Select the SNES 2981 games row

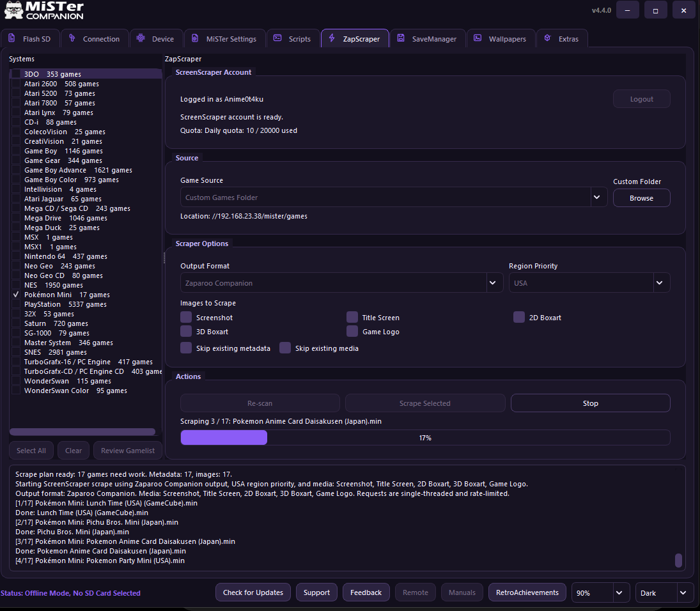pos(86,352)
